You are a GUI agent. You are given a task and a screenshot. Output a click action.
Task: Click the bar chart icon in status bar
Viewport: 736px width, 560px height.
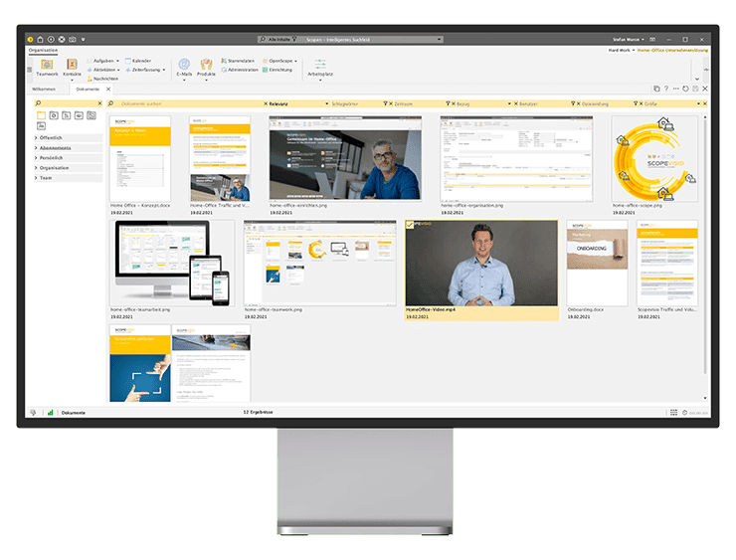click(50, 413)
